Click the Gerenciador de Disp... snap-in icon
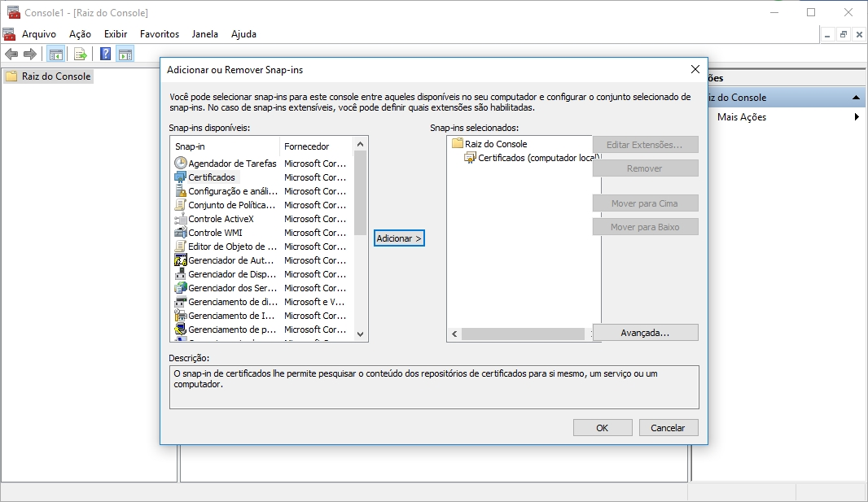The height and width of the screenshot is (502, 868). [181, 273]
